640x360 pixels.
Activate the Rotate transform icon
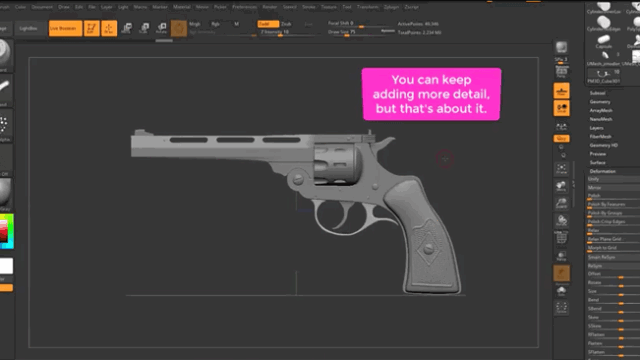(x=161, y=28)
